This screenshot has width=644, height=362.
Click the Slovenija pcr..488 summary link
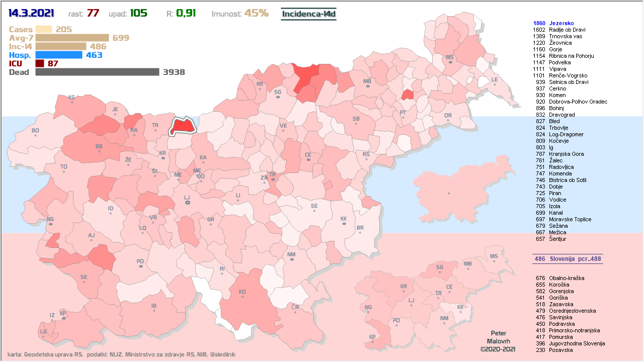(568, 259)
